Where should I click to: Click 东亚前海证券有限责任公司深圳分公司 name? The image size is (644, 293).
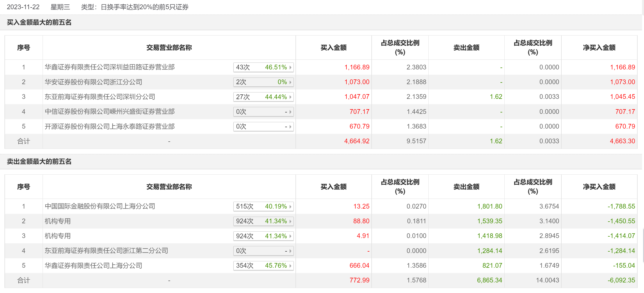(100, 97)
